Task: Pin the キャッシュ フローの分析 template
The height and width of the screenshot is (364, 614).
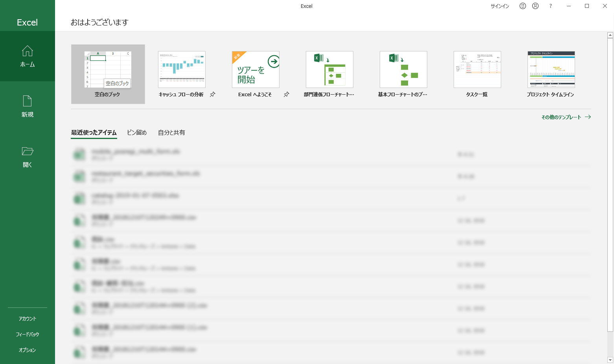Action: tap(213, 94)
